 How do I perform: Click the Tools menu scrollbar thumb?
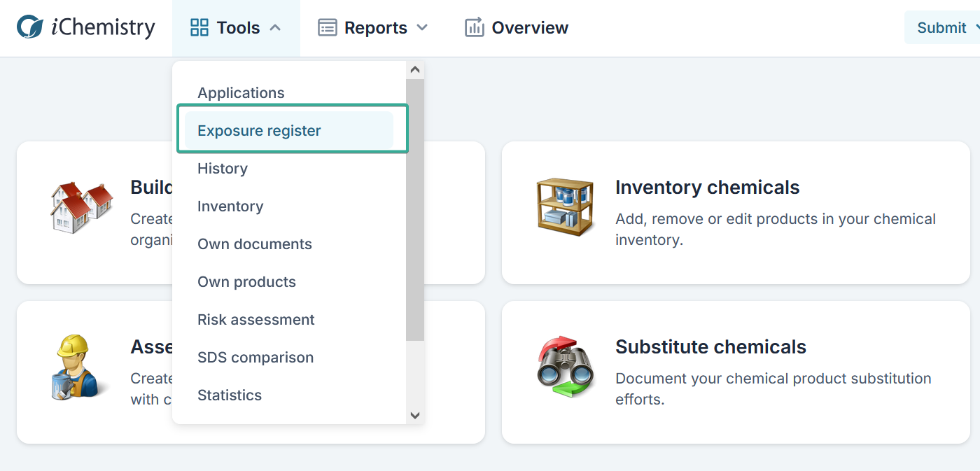(415, 210)
